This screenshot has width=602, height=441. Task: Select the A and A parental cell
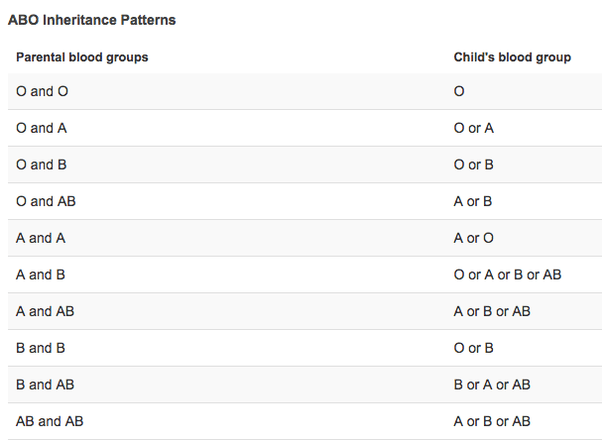point(41,238)
